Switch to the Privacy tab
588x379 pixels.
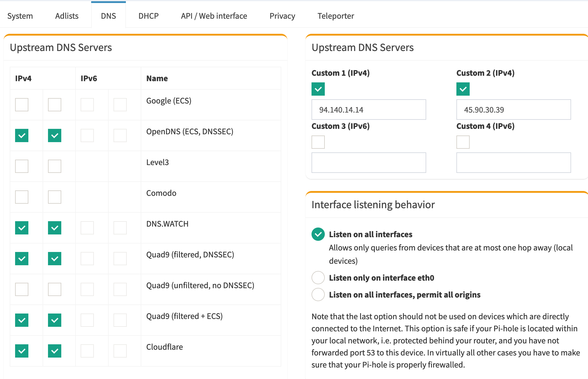point(282,16)
